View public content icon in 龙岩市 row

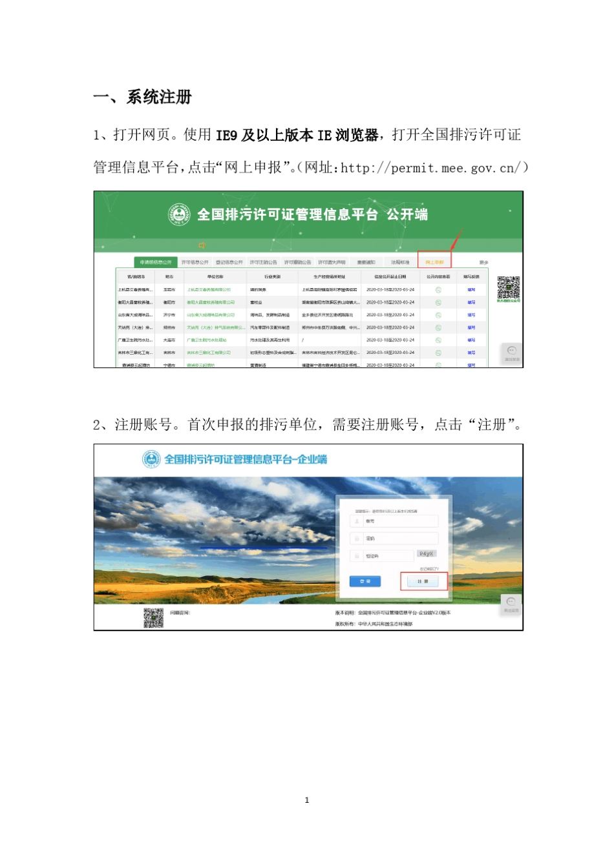(438, 290)
